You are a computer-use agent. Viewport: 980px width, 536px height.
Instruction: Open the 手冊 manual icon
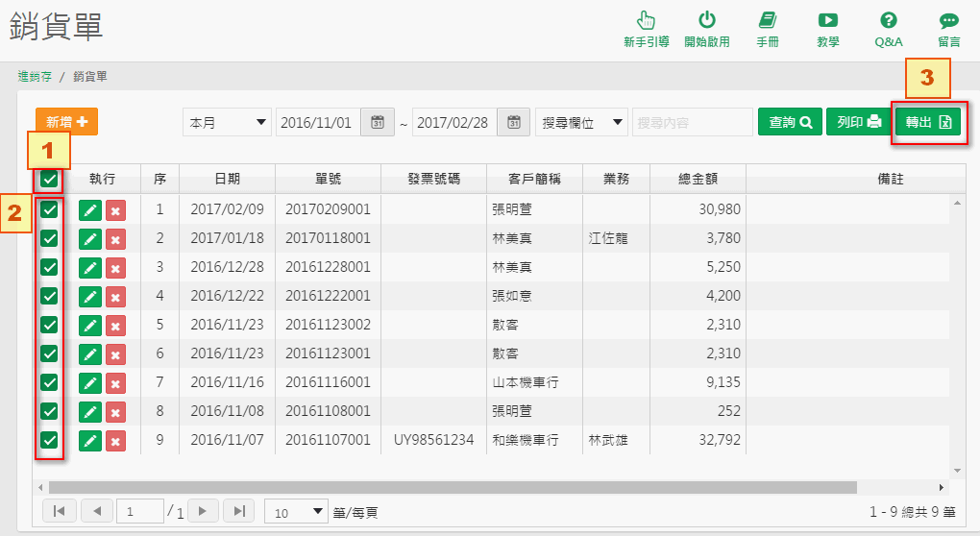pos(768,29)
